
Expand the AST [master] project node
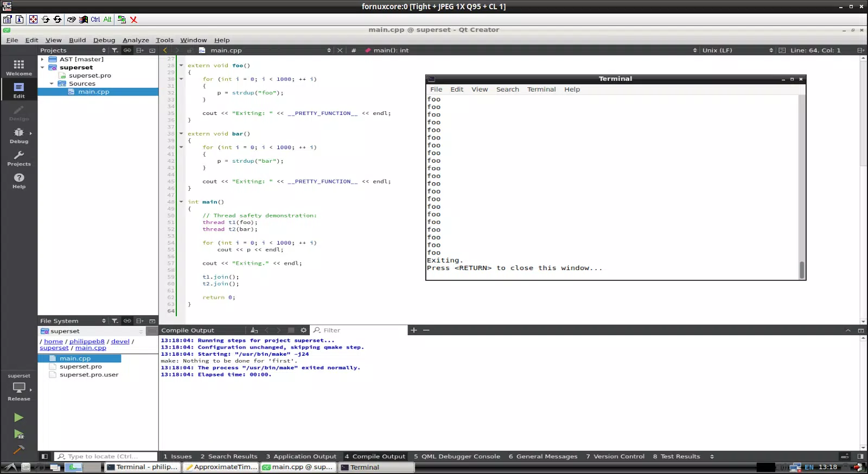(42, 59)
